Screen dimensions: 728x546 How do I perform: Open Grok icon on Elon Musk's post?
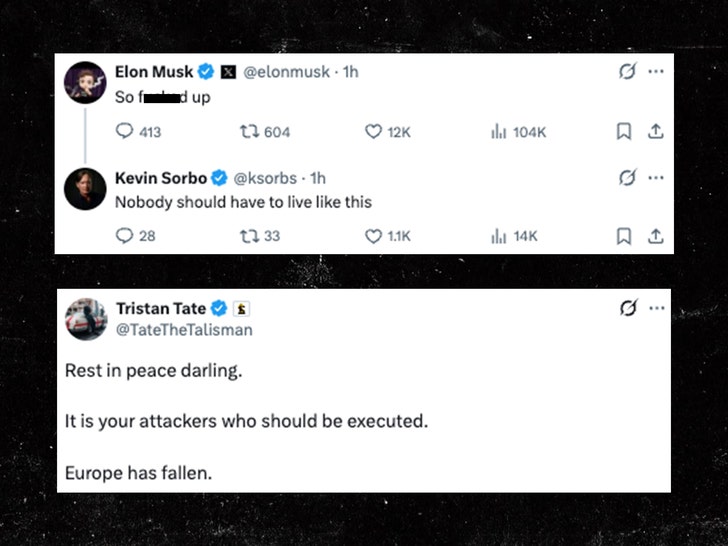[x=627, y=72]
